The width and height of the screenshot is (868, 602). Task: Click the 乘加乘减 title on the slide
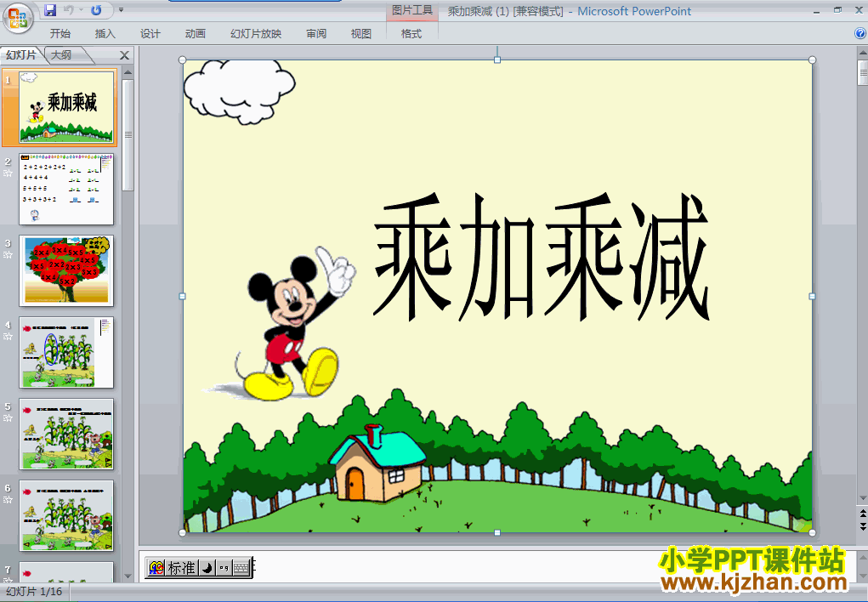(x=541, y=257)
